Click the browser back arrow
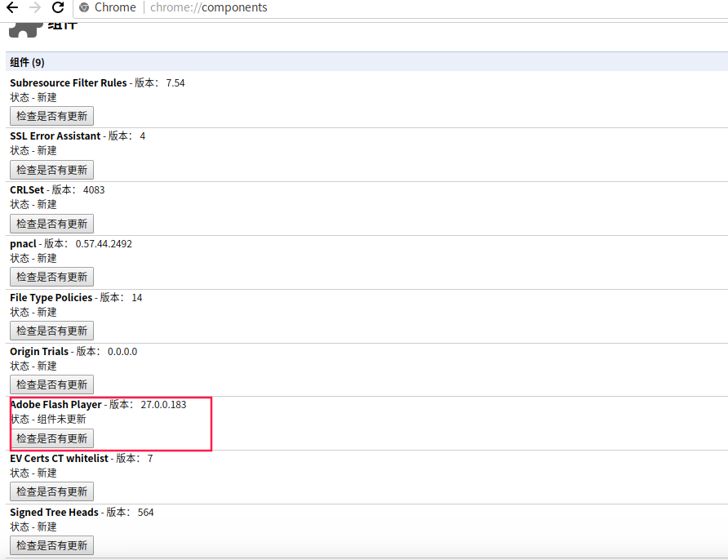The height and width of the screenshot is (560, 728). (x=12, y=7)
